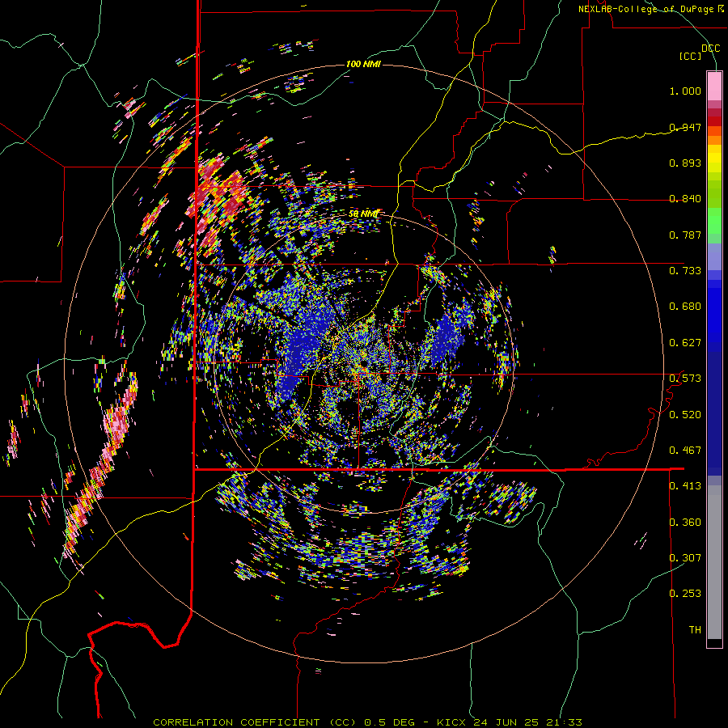Screen dimensions: 728x728
Task: Click the 0.307 scale value
Action: (x=685, y=557)
